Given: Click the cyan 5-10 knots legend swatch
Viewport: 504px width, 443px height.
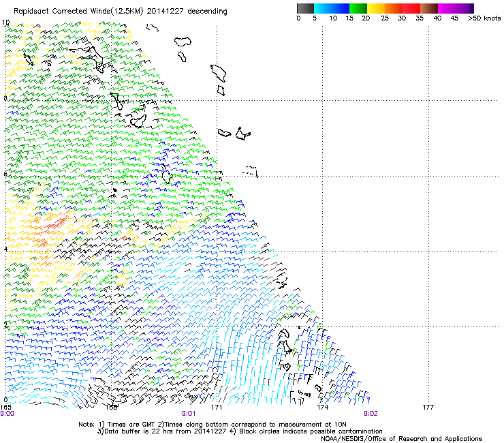Looking at the screenshot, I should 323,8.
